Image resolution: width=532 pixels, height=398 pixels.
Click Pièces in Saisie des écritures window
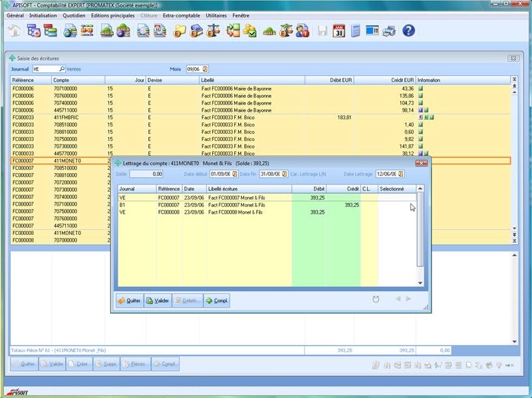coord(135,364)
